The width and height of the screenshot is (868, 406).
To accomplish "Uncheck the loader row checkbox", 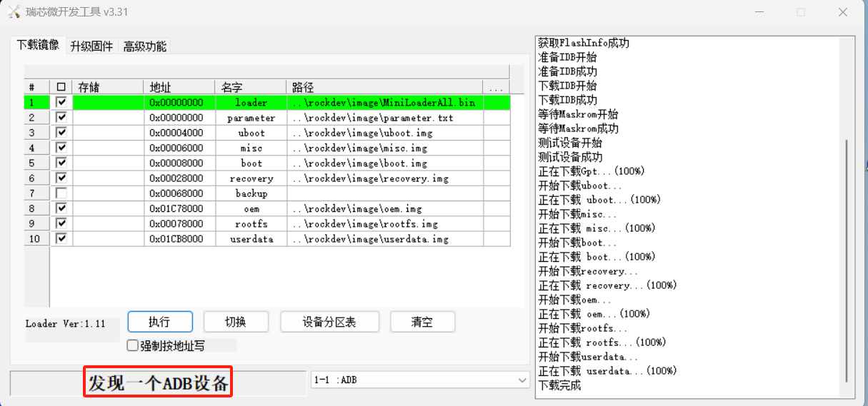I will point(61,102).
